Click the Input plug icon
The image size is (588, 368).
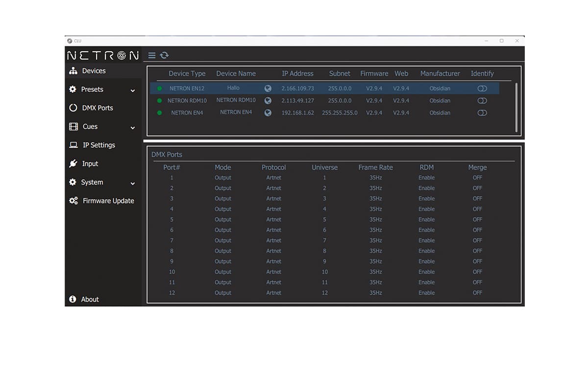(73, 163)
